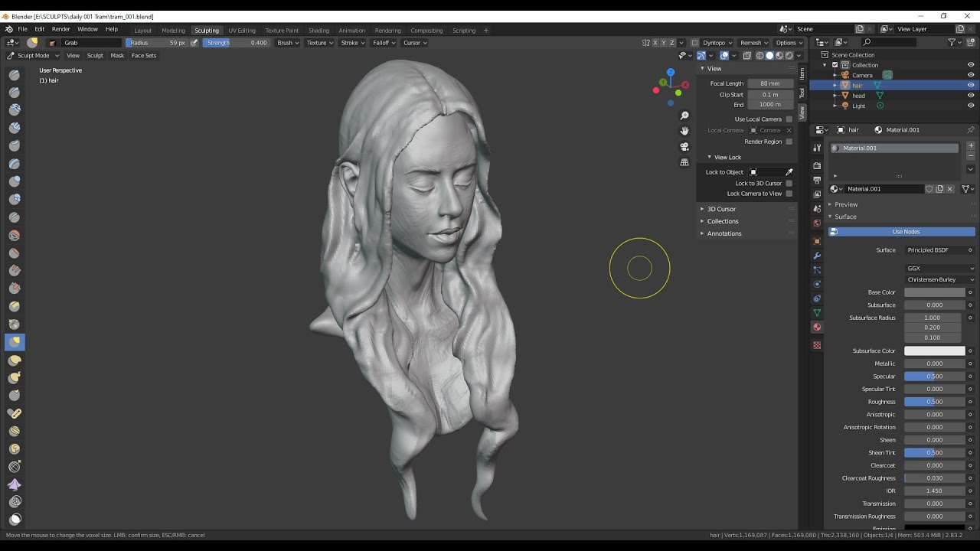Click the Roughness slider
The width and height of the screenshot is (980, 551).
[935, 402]
